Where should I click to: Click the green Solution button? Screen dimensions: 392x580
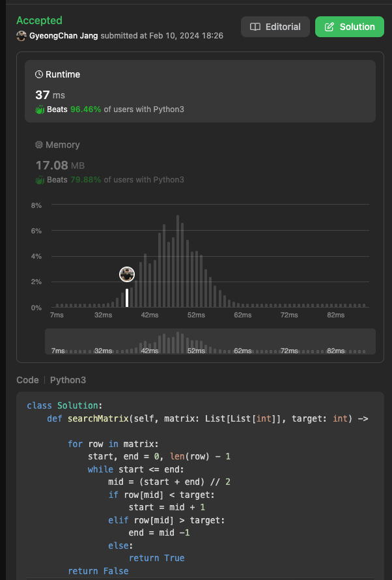[x=350, y=27]
